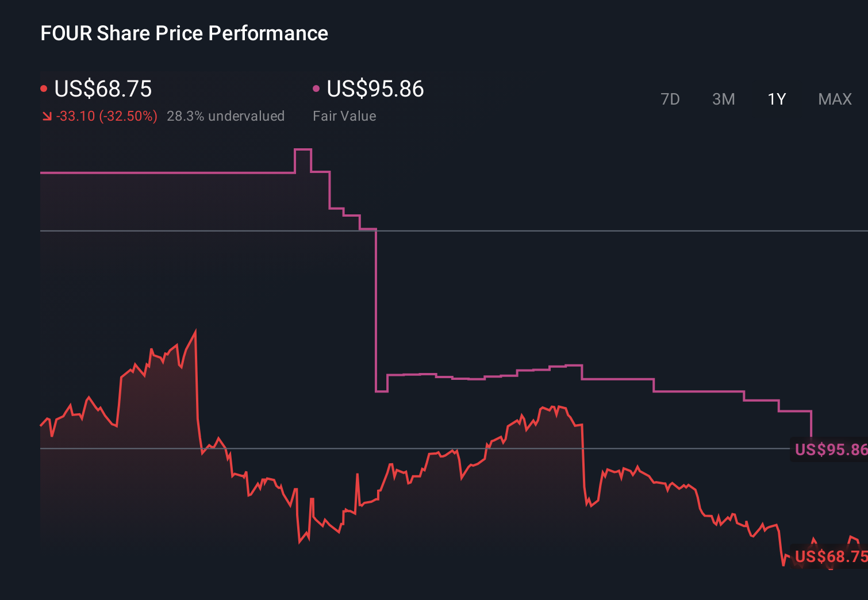
Task: Open the MAX historical view
Action: coord(834,99)
